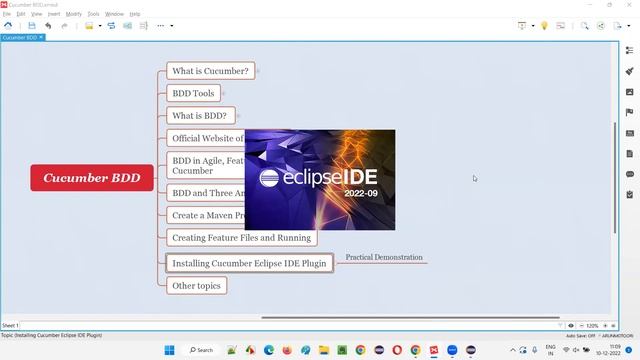
Task: Show more toolbar options via ellipsis
Action: point(161,26)
